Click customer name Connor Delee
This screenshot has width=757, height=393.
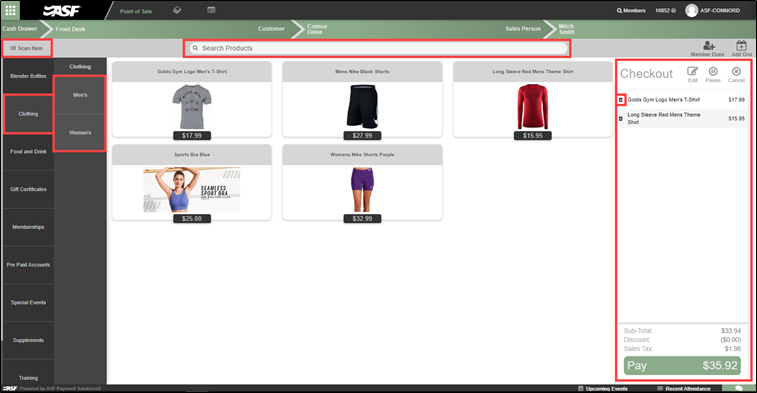(317, 29)
